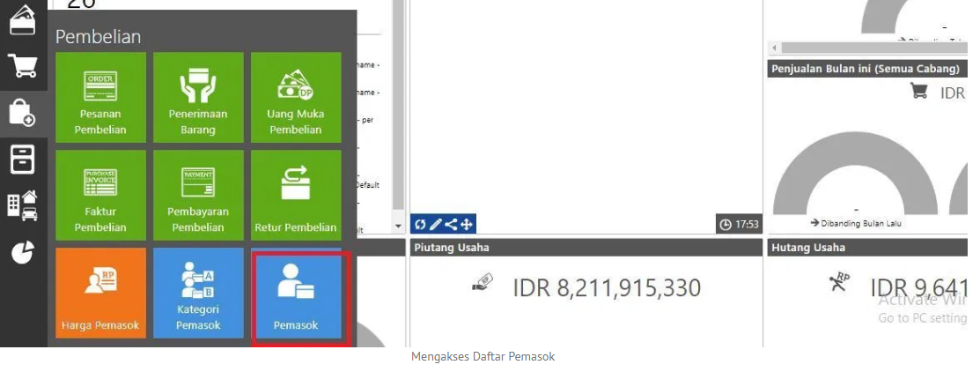Screen dimensions: 980x372
Task: Click the pencil edit icon in widget toolbar
Action: 435,225
